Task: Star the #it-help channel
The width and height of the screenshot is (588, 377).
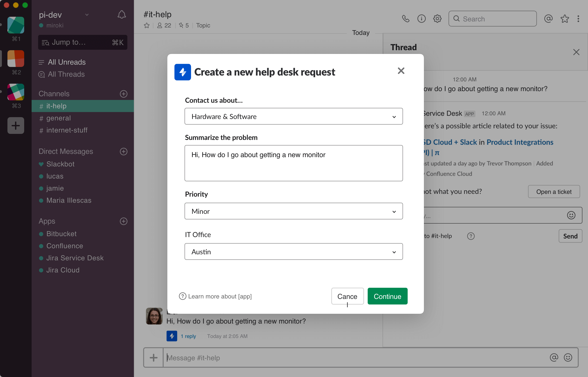Action: [x=147, y=26]
